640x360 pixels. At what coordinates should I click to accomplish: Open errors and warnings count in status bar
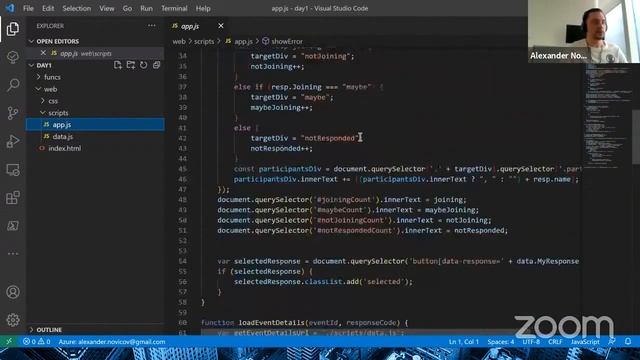[37, 342]
